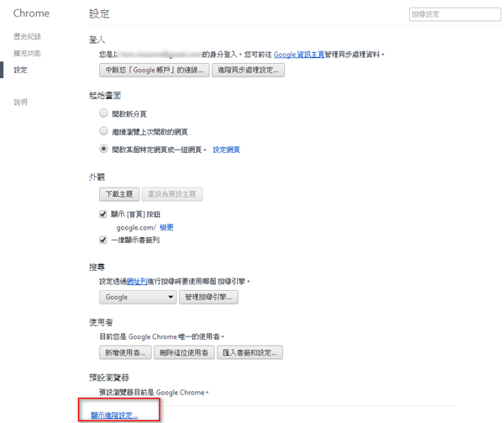Click 刪除這位使用者 button
This screenshot has height=423, width=504.
(x=184, y=352)
